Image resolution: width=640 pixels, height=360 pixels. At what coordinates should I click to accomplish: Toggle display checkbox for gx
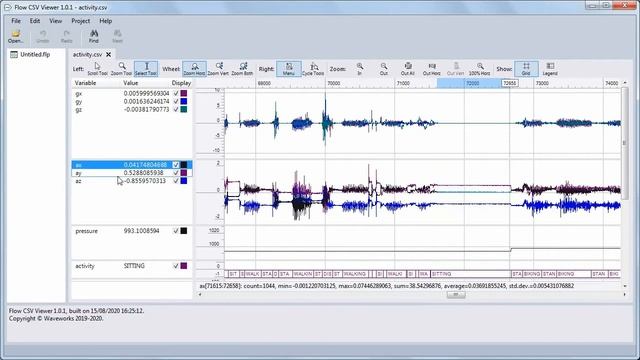point(176,93)
